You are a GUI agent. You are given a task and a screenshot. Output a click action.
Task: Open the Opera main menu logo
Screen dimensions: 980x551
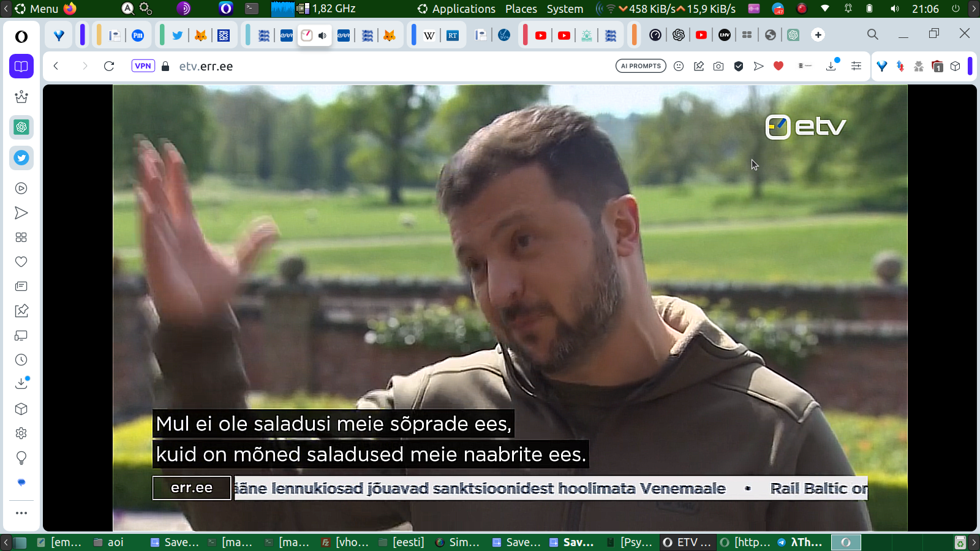click(x=21, y=37)
